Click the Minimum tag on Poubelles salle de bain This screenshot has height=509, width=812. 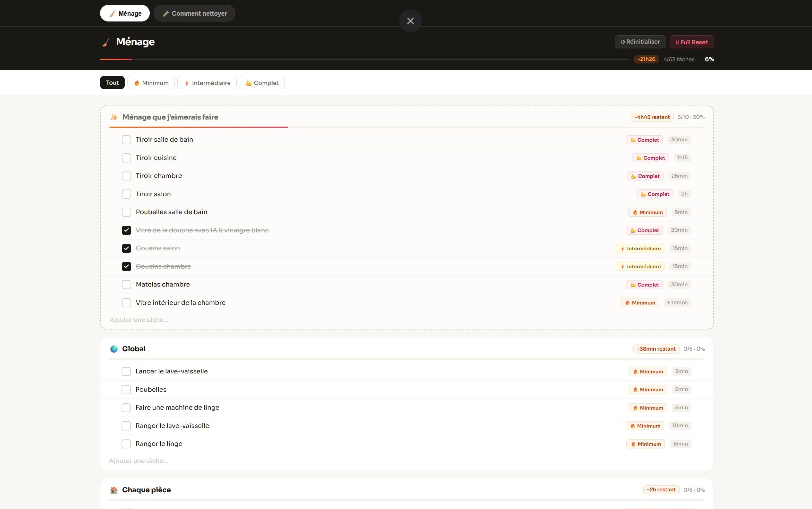(x=647, y=212)
